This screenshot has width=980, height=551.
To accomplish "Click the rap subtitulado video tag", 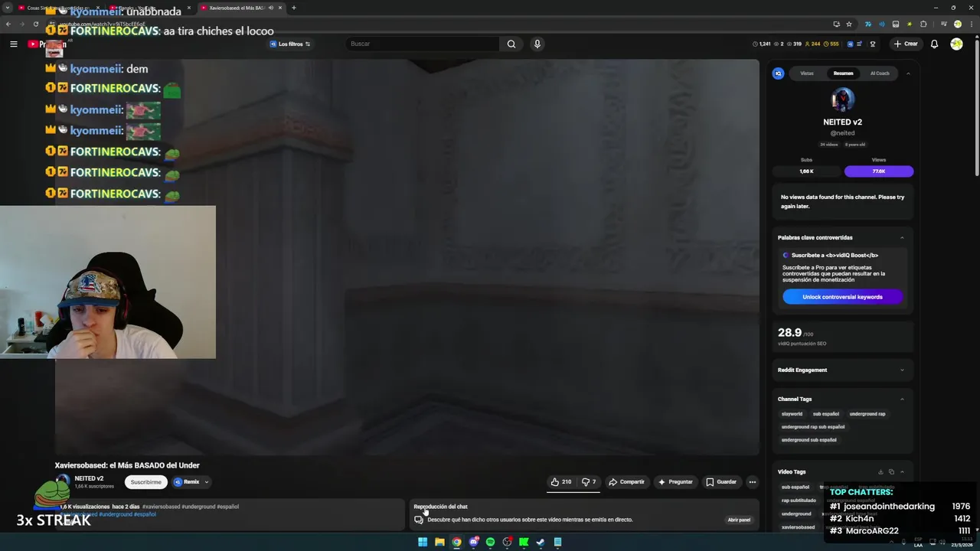I will point(799,500).
